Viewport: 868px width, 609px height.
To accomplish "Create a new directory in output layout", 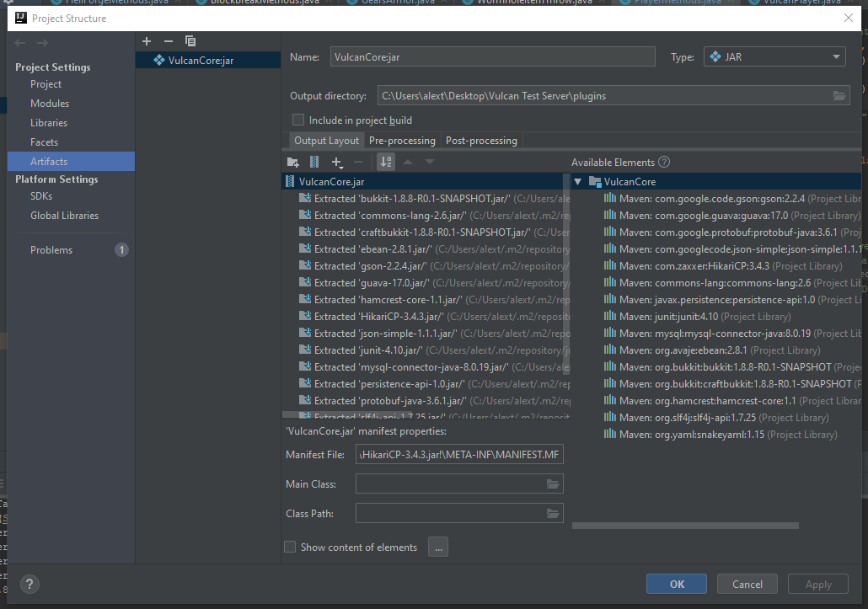I will (293, 162).
